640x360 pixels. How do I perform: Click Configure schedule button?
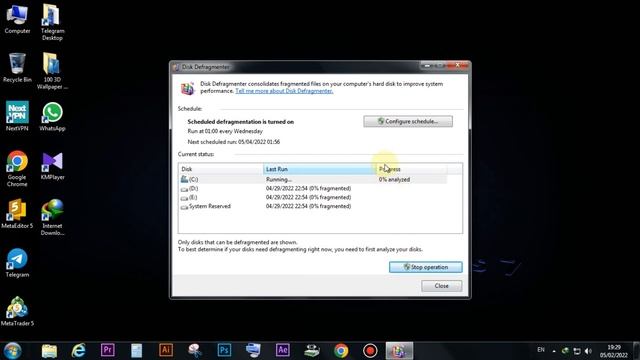pyautogui.click(x=408, y=121)
